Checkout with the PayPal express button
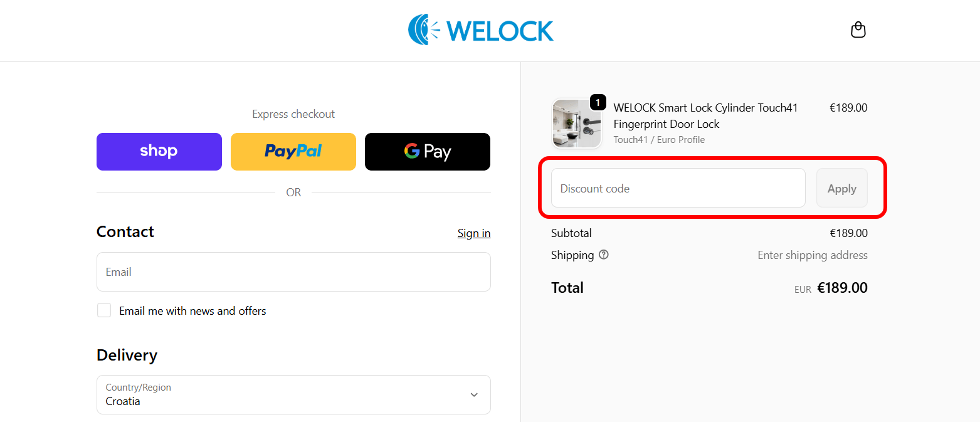Screen dimensions: 980x422 [293, 151]
